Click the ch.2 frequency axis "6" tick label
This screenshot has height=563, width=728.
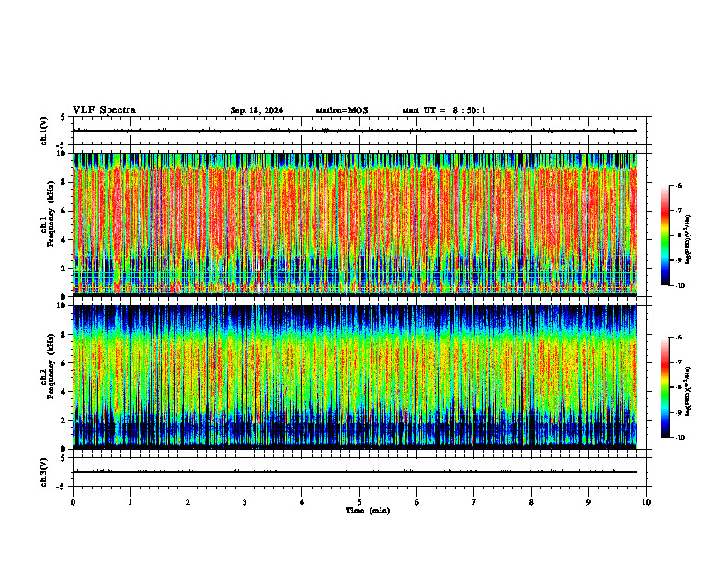(x=64, y=363)
